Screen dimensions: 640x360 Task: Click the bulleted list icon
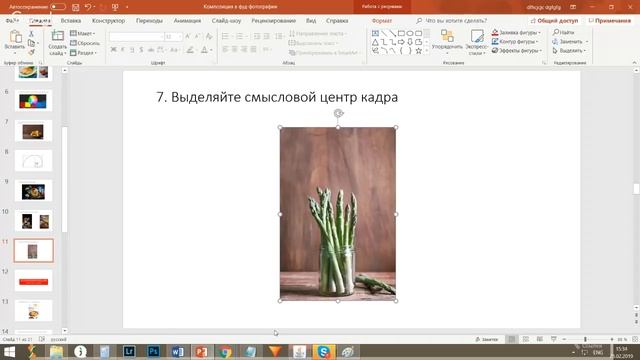[x=225, y=37]
